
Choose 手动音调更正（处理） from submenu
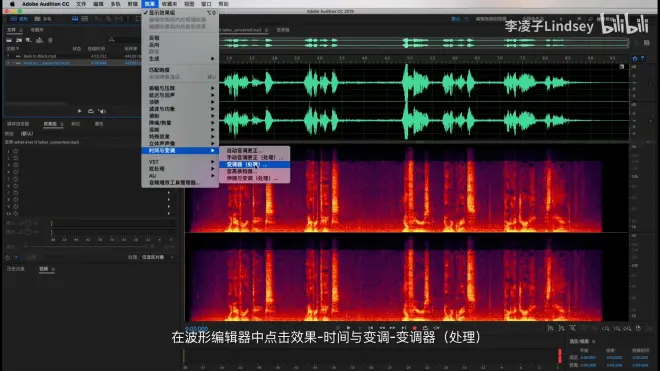[x=255, y=157]
